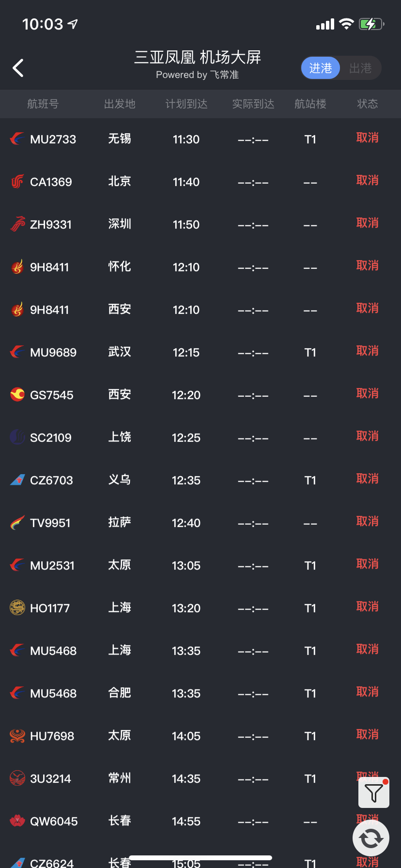Open flight SC2109 from 上饶

(x=50, y=437)
